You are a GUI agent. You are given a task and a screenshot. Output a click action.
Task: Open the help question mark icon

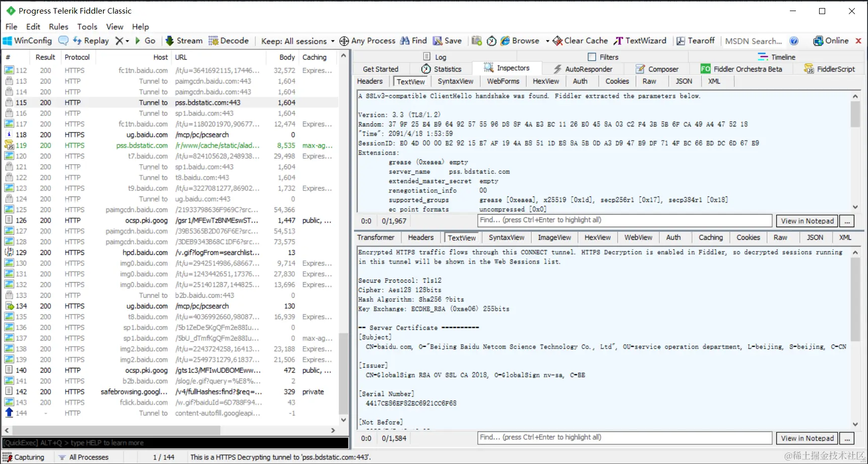tap(794, 41)
